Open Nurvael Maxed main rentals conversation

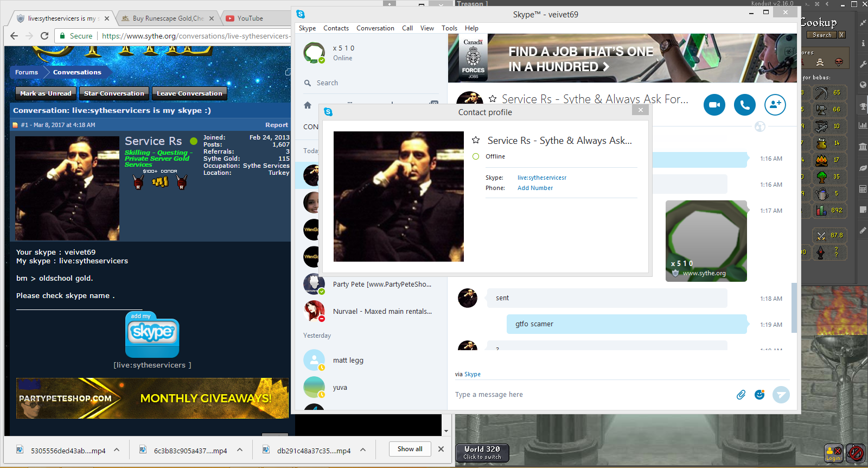(372, 311)
